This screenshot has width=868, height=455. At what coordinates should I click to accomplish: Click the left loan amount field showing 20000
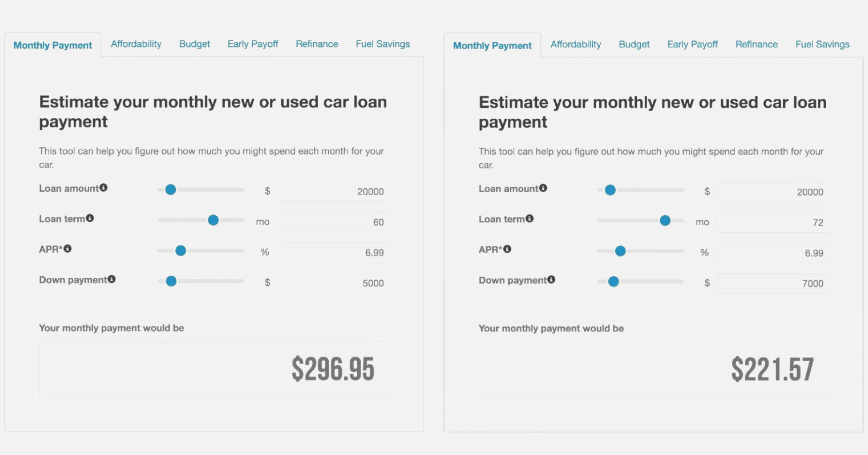point(333,191)
